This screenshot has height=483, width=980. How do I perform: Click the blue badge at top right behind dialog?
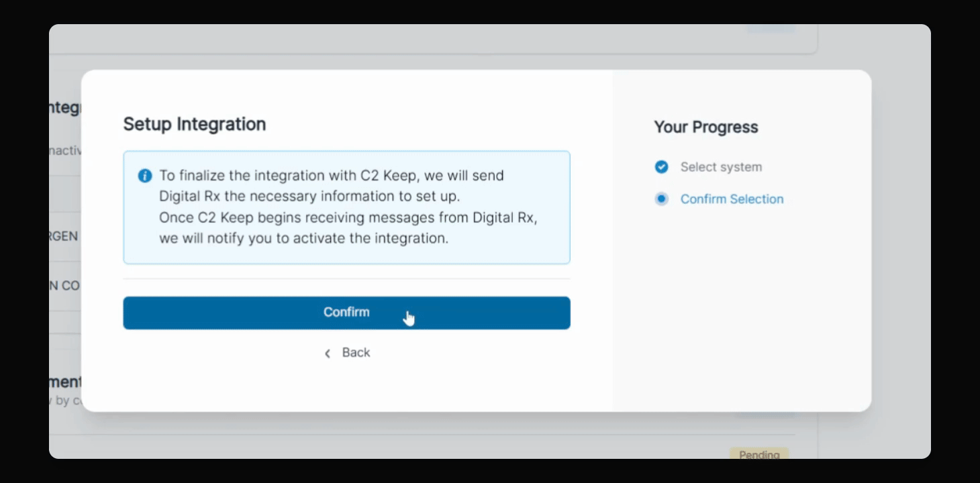771,28
